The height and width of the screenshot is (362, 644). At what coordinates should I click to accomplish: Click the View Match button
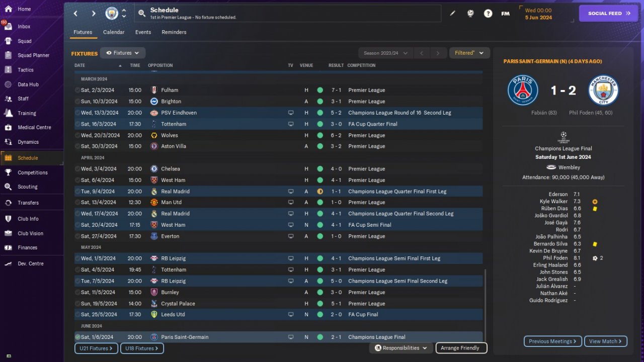(x=605, y=341)
